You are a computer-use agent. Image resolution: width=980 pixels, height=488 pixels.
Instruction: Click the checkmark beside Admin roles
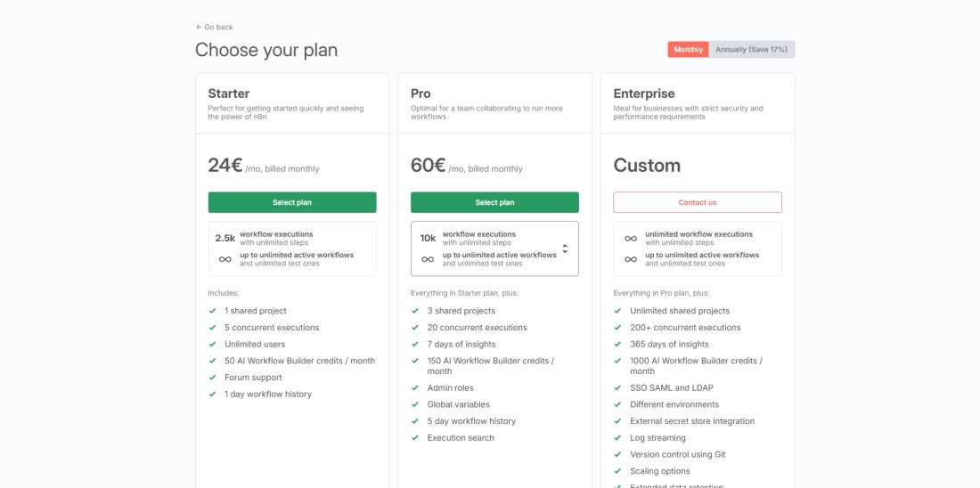tap(415, 388)
